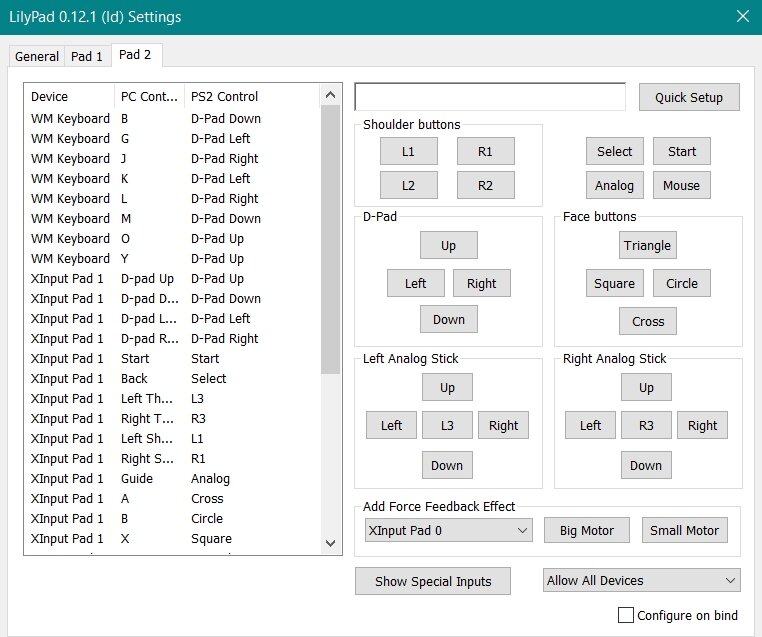Bind the Circle face button
The image size is (762, 637).
tap(682, 283)
